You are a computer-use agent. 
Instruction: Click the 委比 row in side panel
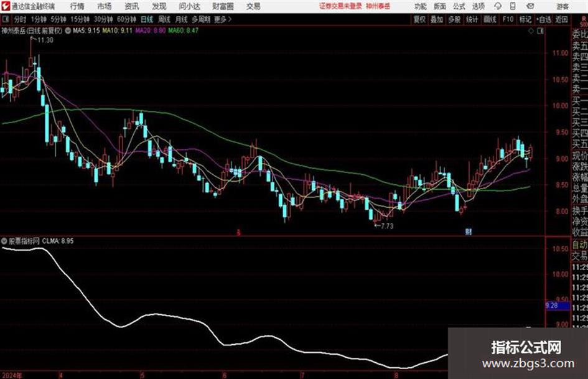(x=580, y=34)
